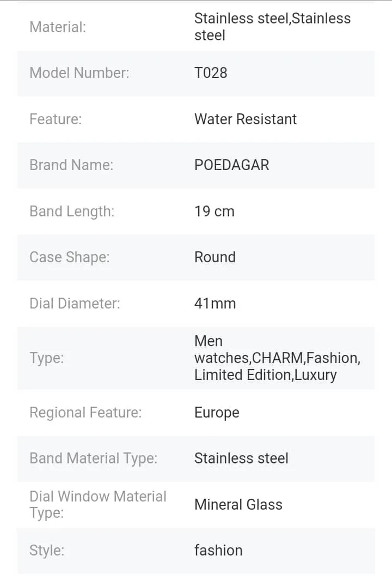Click the Brand Name label
The image size is (392, 586).
point(71,165)
